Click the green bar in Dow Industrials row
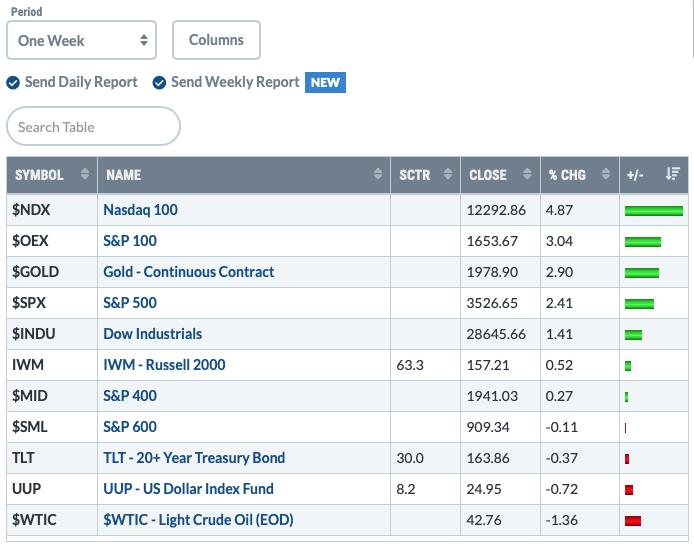 [x=633, y=335]
